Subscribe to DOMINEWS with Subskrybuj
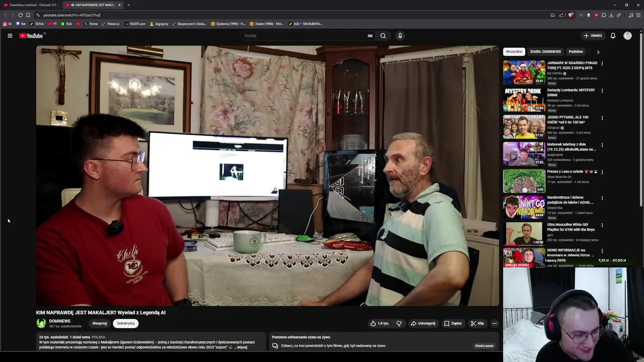Viewport: 644px width, 362px height. click(x=126, y=323)
